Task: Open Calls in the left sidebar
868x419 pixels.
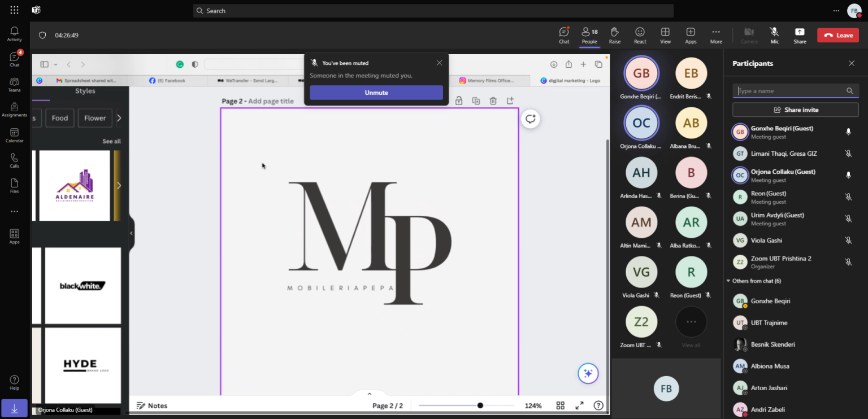Action: (x=14, y=160)
